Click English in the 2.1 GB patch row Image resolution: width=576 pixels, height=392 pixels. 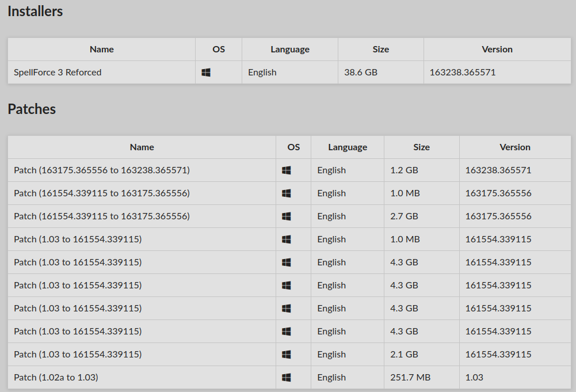pyautogui.click(x=331, y=355)
